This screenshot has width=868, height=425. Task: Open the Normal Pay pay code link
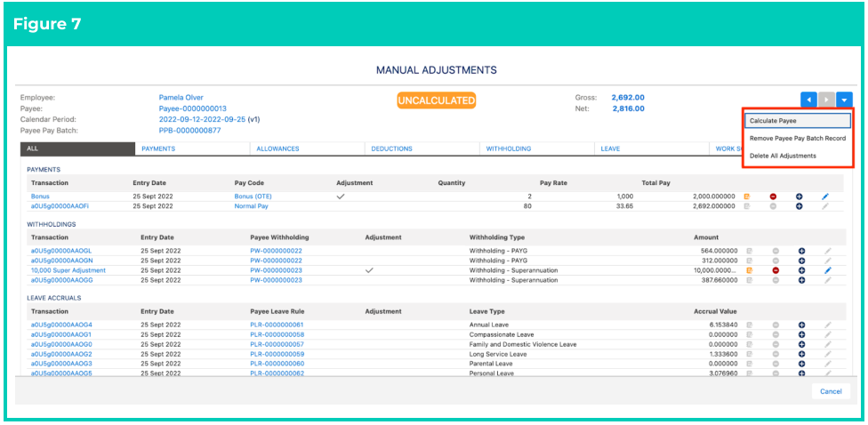(x=252, y=206)
